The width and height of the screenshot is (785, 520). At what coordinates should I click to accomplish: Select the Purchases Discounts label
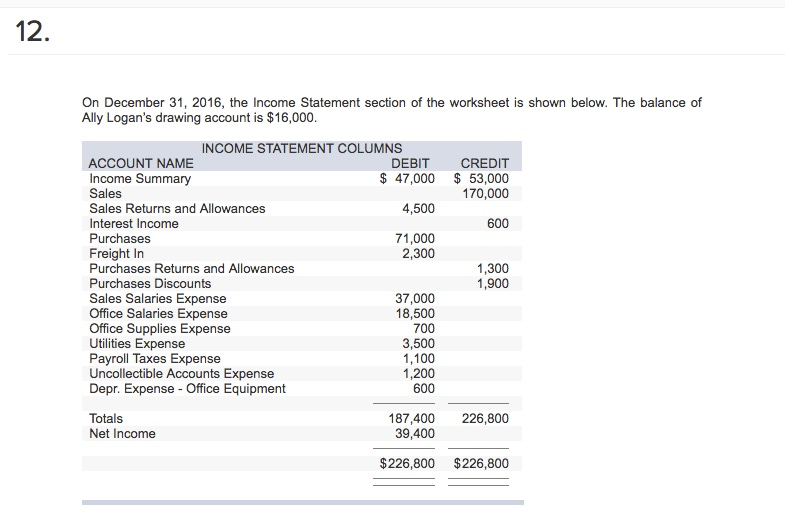(x=150, y=284)
